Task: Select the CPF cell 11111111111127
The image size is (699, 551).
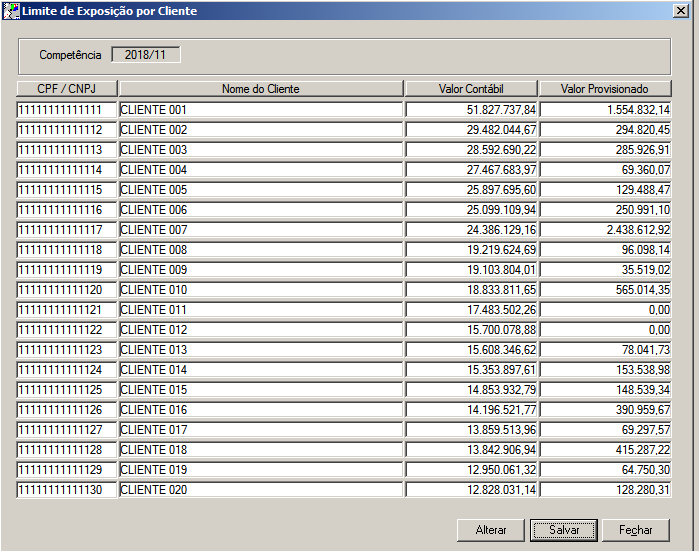Action: [x=67, y=430]
